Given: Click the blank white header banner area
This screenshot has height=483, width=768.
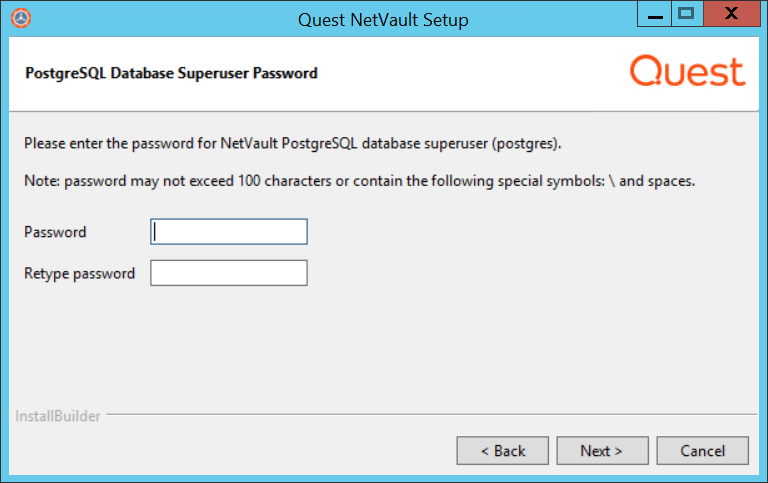Looking at the screenshot, I should point(470,73).
